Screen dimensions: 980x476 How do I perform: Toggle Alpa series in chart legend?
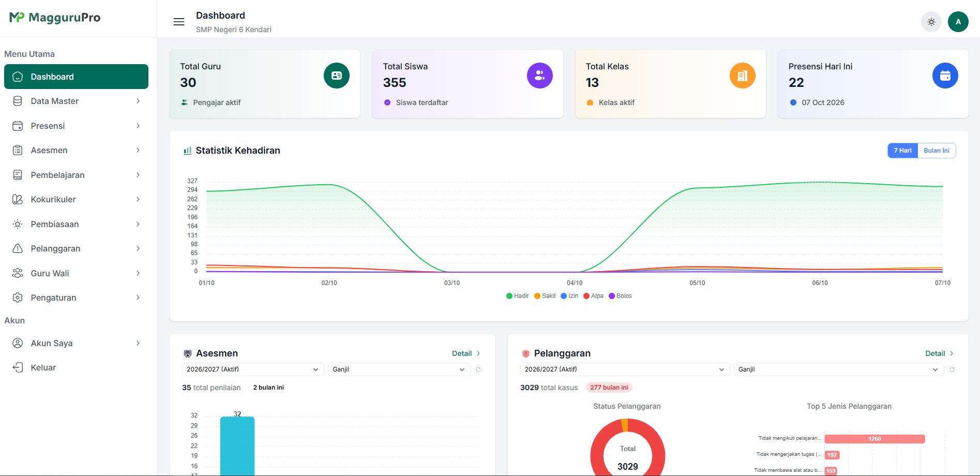tap(593, 296)
